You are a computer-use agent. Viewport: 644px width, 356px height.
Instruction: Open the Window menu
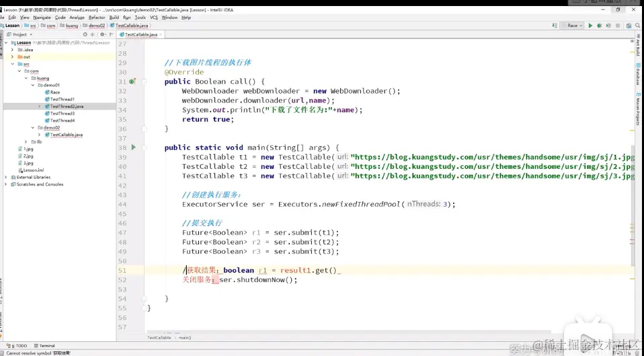tap(169, 17)
